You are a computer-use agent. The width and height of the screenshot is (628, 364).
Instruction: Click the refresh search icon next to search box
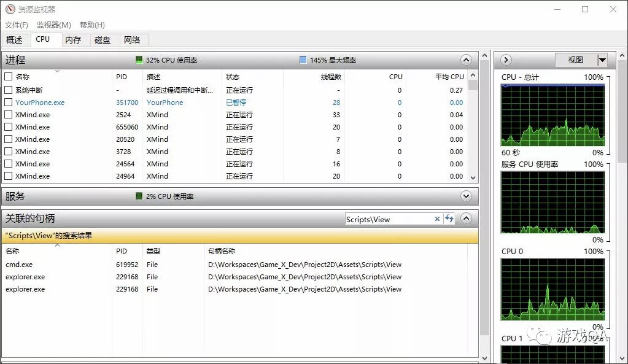pyautogui.click(x=449, y=219)
